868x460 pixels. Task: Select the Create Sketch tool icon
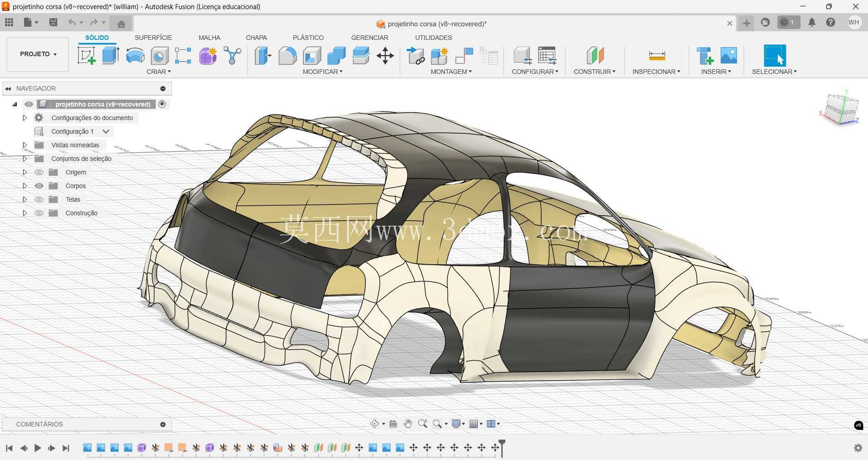click(87, 56)
